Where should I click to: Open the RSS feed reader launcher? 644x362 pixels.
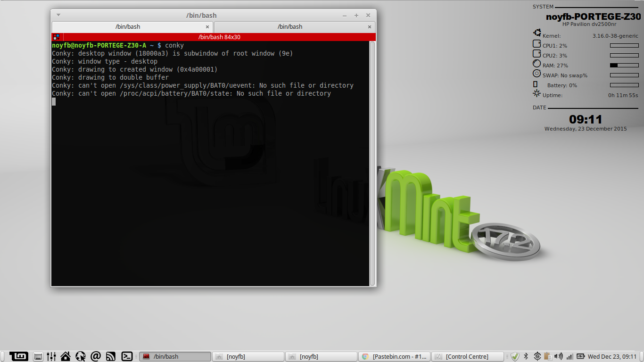click(x=111, y=356)
